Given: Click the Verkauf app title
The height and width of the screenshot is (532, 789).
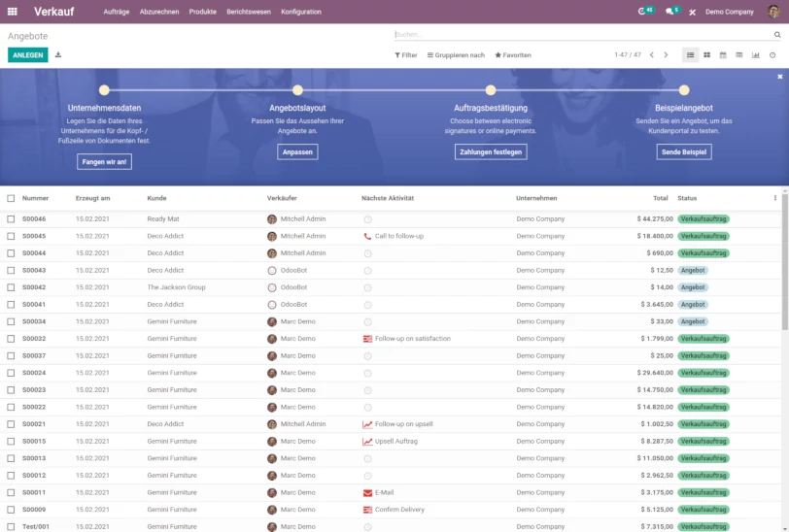Looking at the screenshot, I should click(x=53, y=12).
